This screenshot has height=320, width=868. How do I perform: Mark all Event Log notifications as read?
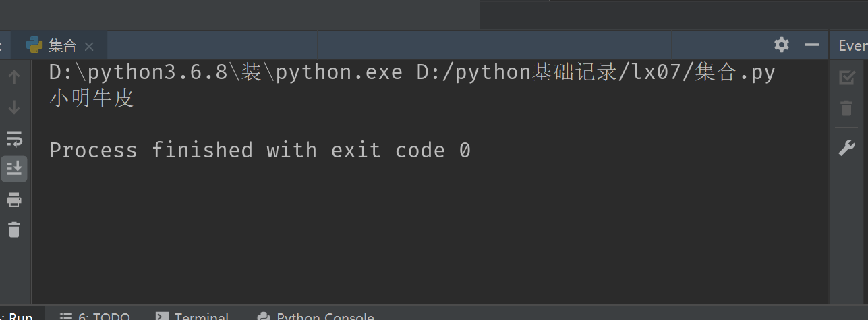click(x=846, y=78)
